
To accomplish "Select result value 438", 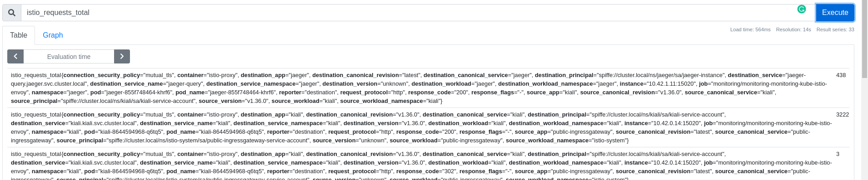I will [841, 75].
